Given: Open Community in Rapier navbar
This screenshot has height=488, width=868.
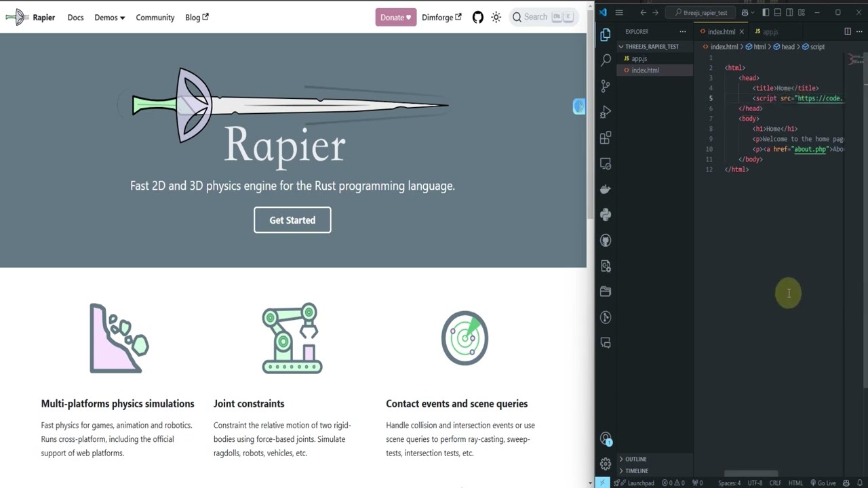Looking at the screenshot, I should [x=155, y=18].
